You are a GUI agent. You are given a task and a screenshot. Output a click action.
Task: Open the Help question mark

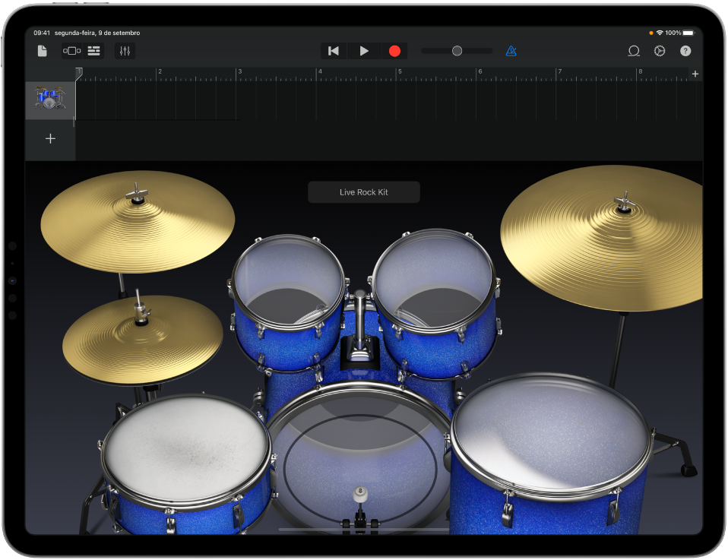[x=685, y=51]
